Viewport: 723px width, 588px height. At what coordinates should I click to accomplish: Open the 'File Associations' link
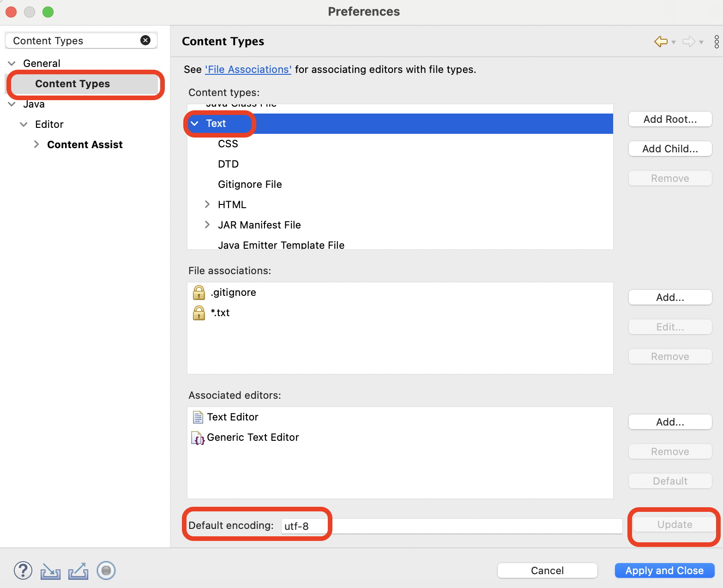(248, 70)
